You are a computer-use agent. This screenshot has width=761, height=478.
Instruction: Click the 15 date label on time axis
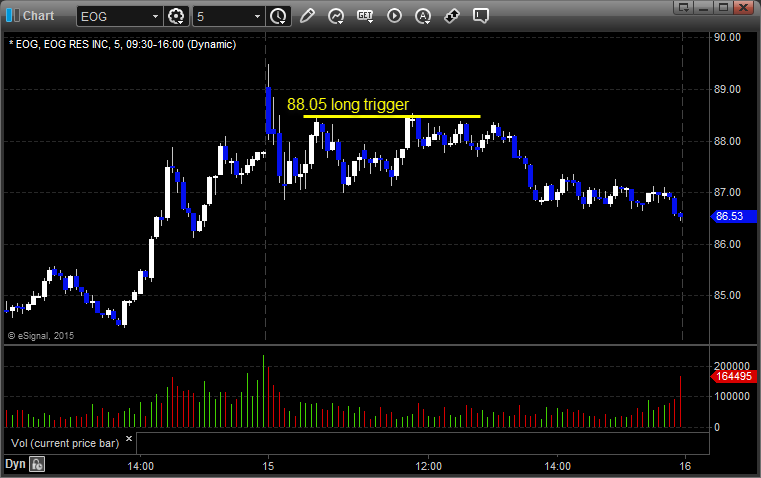[268, 466]
